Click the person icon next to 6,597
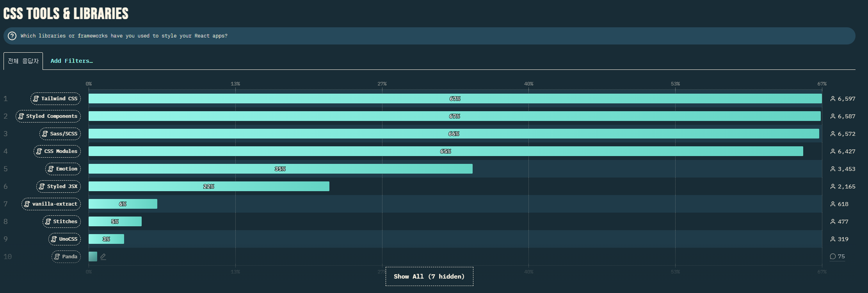 click(x=833, y=99)
